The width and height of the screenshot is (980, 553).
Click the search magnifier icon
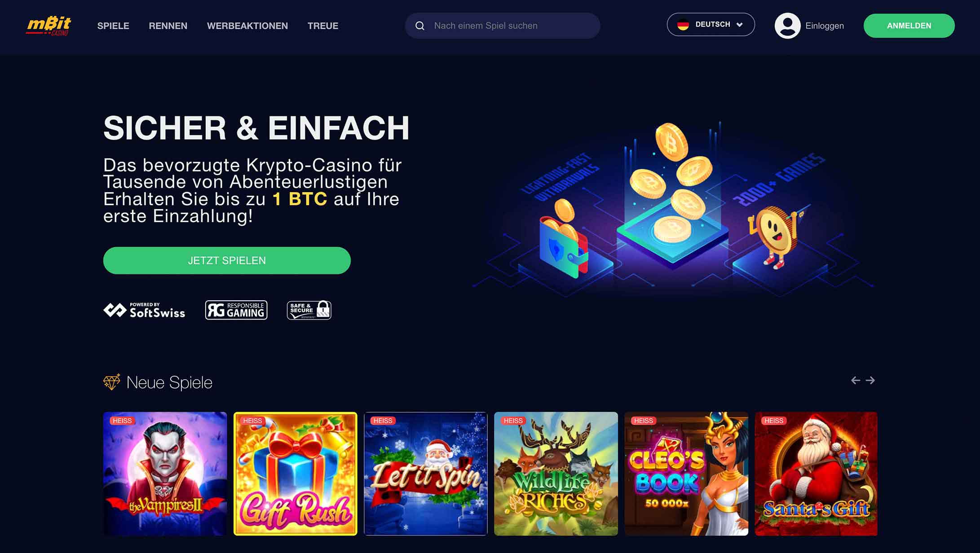[x=420, y=26]
